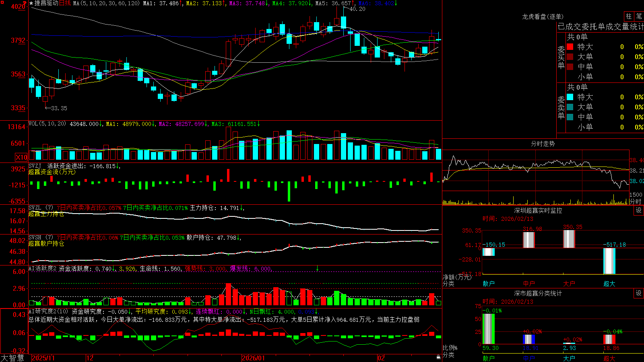Click the 委卖单 vertical label
The width and height of the screenshot is (644, 362).
(561, 107)
